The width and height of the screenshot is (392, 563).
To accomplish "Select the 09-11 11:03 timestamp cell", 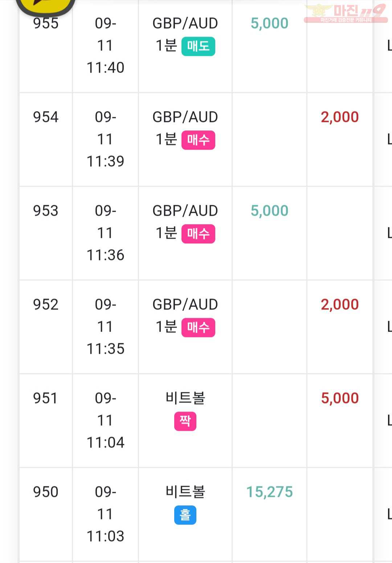I will [x=105, y=514].
